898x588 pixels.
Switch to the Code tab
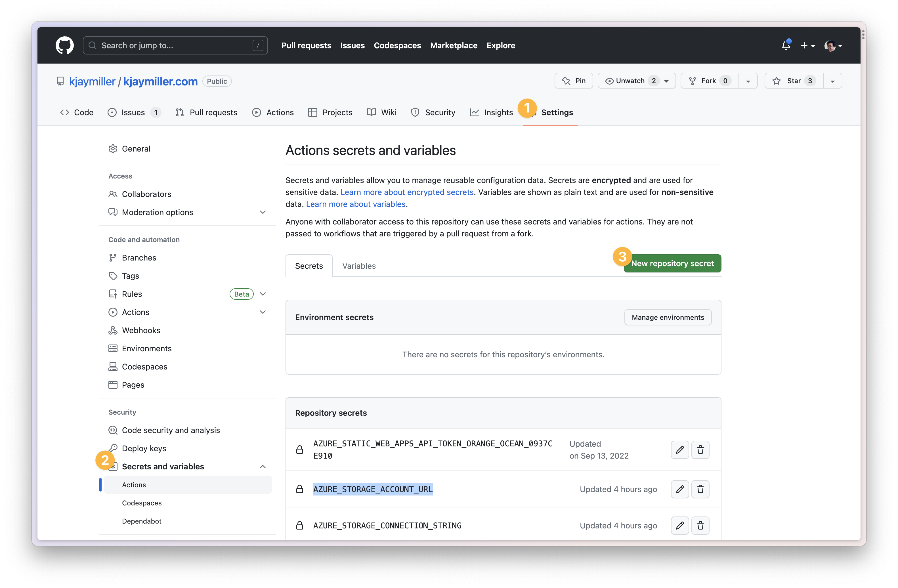coord(77,112)
